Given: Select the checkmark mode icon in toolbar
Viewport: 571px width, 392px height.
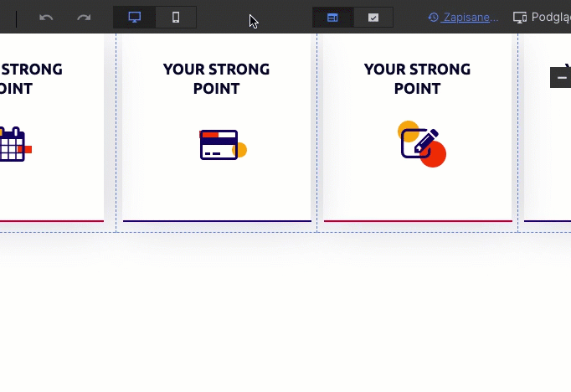Looking at the screenshot, I should point(373,18).
